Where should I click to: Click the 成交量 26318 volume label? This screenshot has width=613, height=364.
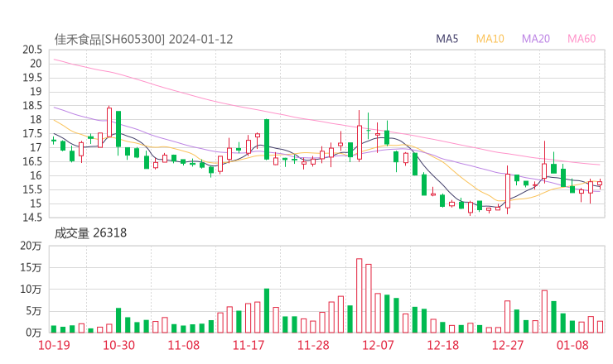point(90,233)
